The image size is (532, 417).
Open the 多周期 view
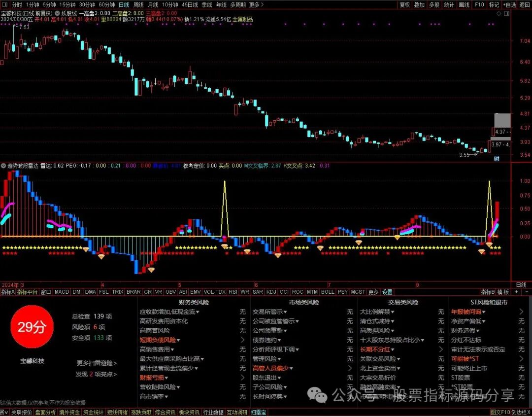tap(238, 5)
